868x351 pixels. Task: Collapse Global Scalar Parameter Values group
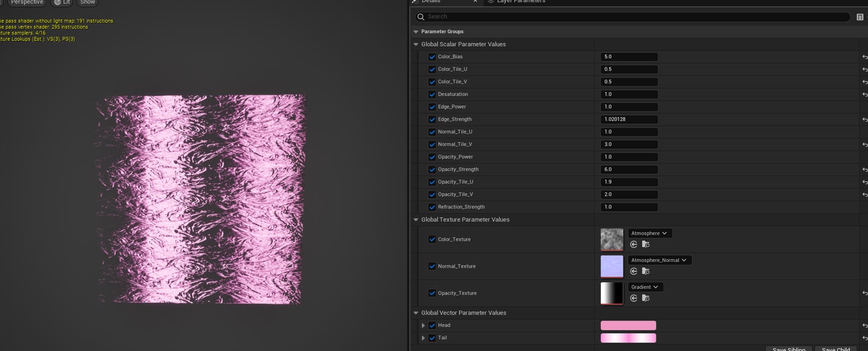pos(415,45)
